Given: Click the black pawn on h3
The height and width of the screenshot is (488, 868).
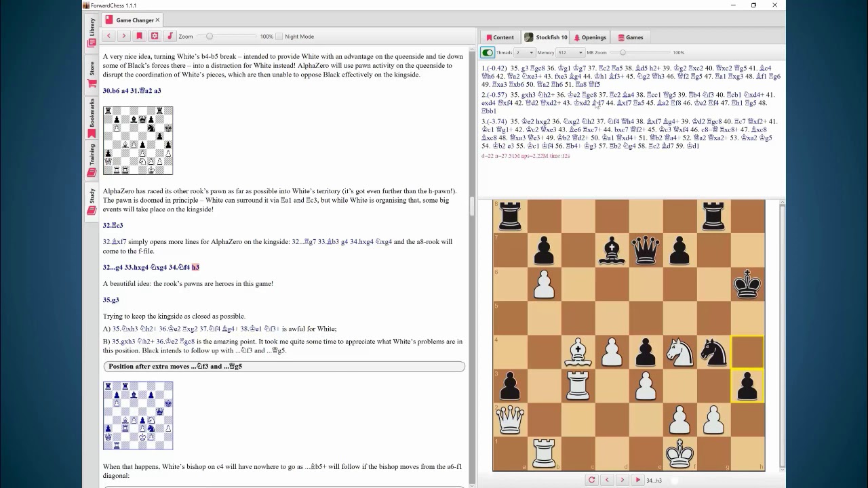Looking at the screenshot, I should point(747,386).
